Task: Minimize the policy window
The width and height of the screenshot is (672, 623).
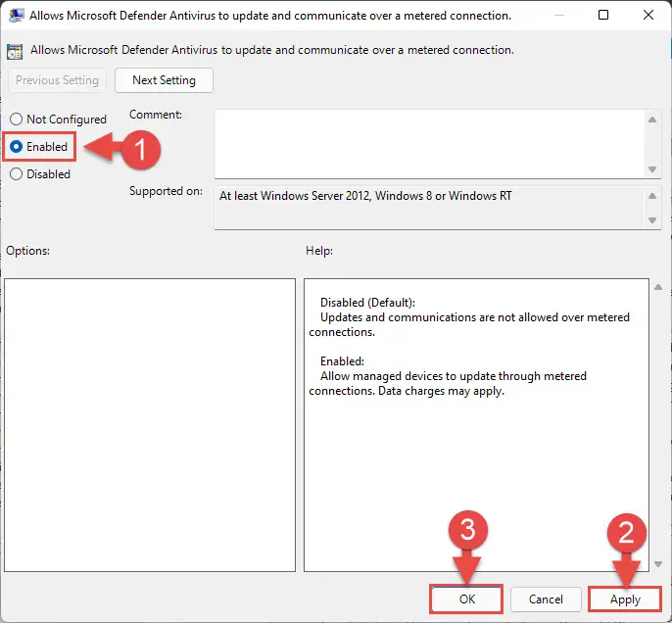Action: (558, 15)
